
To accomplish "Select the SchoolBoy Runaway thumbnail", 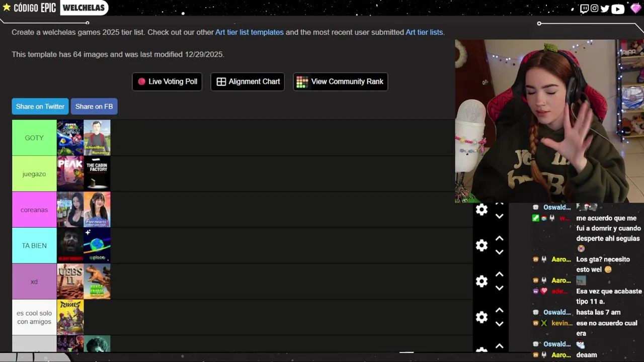I will (97, 138).
